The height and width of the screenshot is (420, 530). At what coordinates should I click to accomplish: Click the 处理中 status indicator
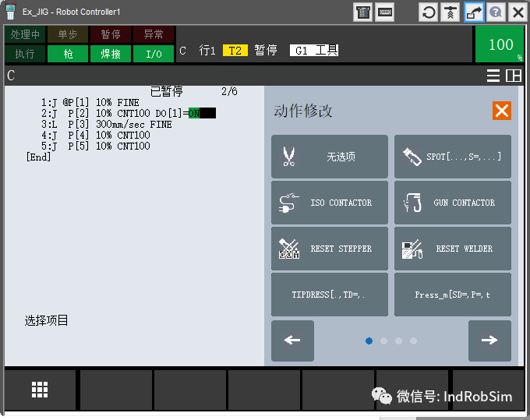point(25,34)
